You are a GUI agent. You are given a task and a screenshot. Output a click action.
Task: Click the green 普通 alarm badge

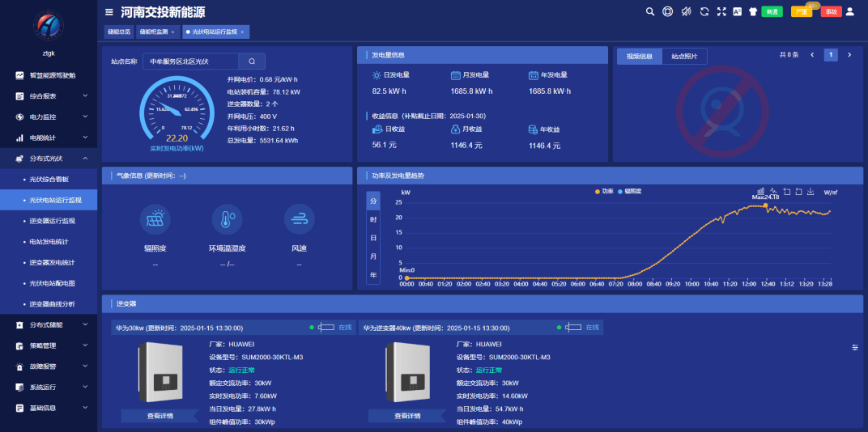pyautogui.click(x=772, y=11)
